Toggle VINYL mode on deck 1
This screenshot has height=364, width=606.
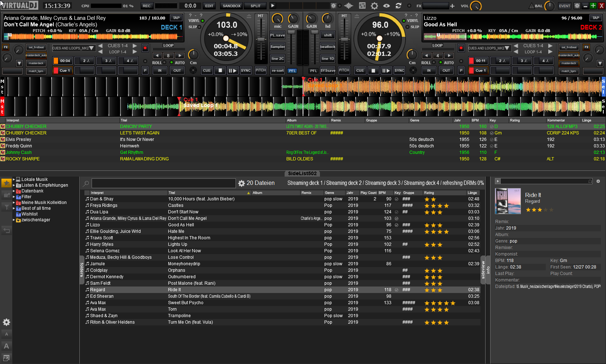pos(203,21)
